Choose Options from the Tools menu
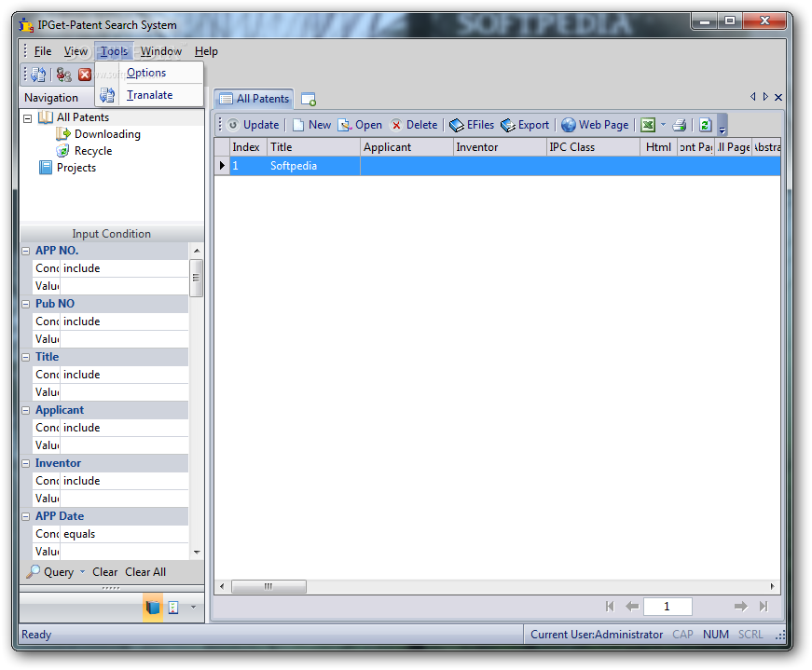Screen dimensions: 812x670 pos(146,73)
